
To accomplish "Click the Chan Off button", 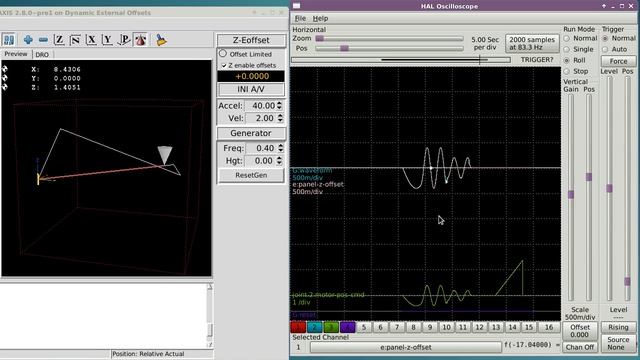I will coord(580,347).
